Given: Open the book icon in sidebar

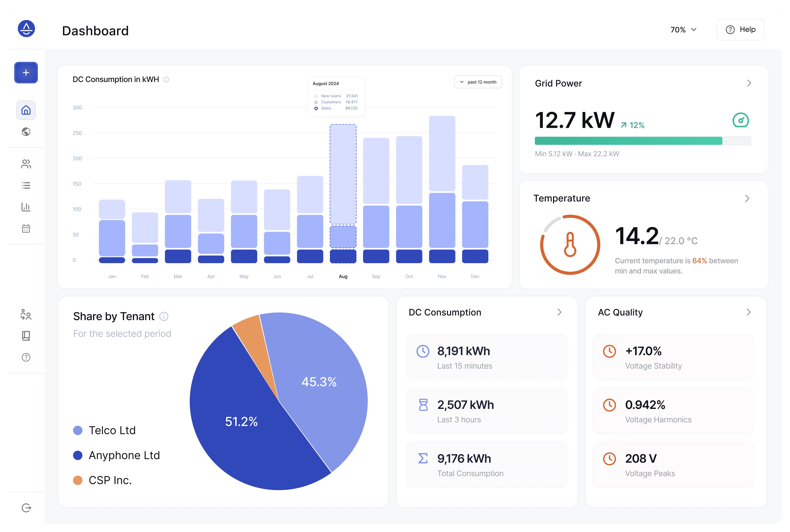Looking at the screenshot, I should tap(26, 336).
